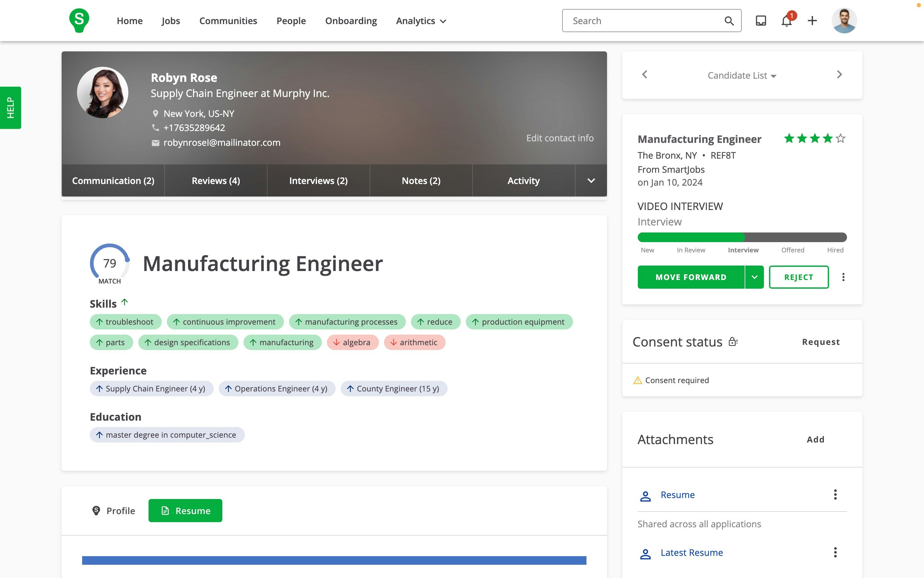This screenshot has height=578, width=924.
Task: Open more options beside Reject button
Action: tap(843, 277)
